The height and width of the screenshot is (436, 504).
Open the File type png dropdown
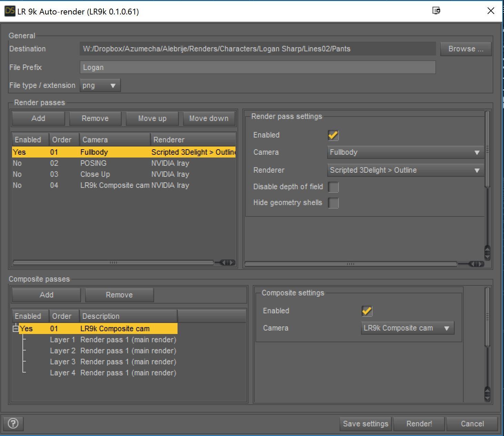tap(100, 85)
